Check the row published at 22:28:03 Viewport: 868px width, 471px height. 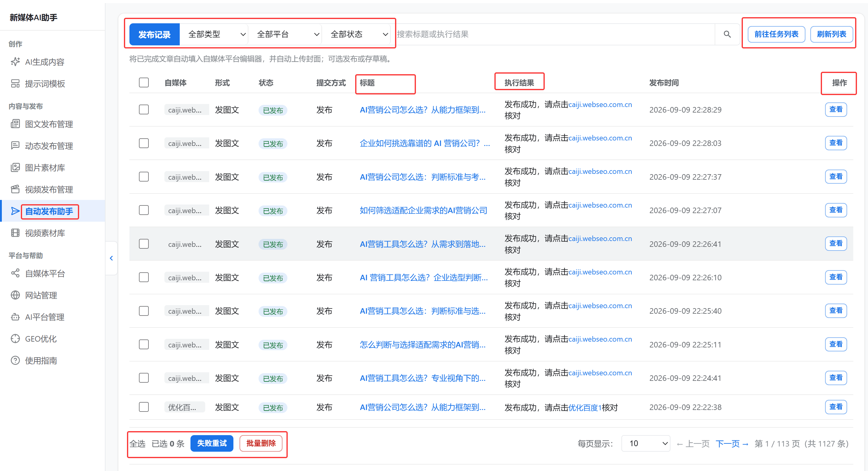144,143
